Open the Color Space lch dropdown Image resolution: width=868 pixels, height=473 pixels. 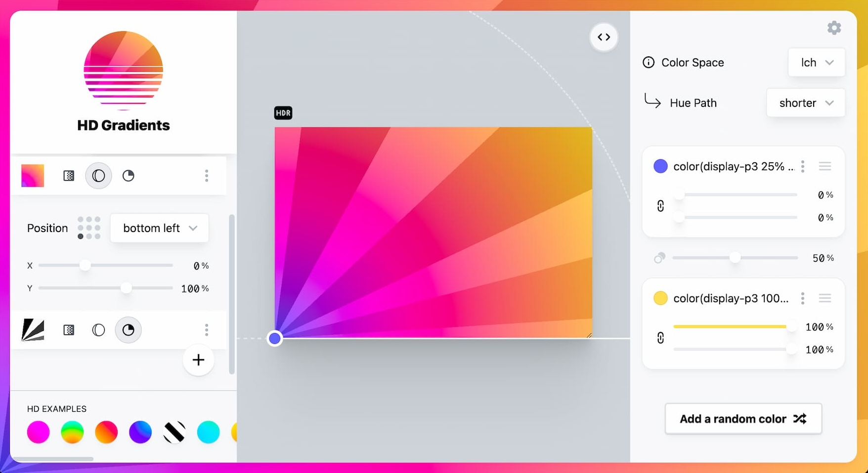(x=816, y=62)
